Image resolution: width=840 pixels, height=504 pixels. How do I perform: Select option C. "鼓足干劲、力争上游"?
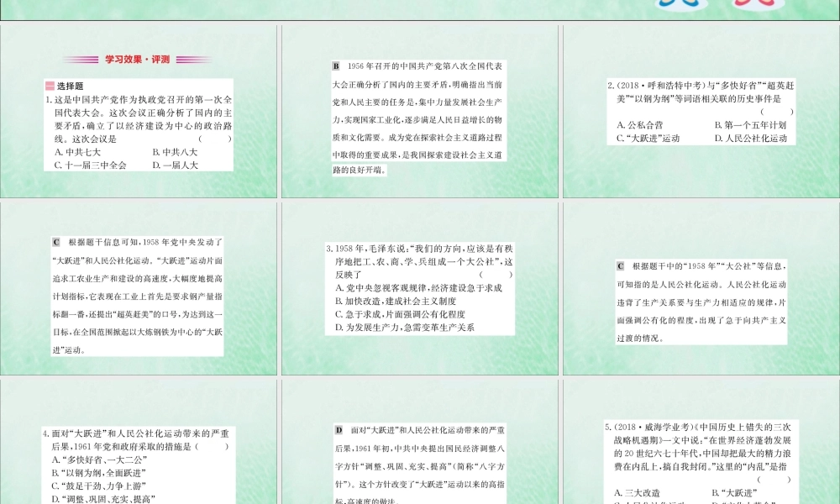[98, 486]
